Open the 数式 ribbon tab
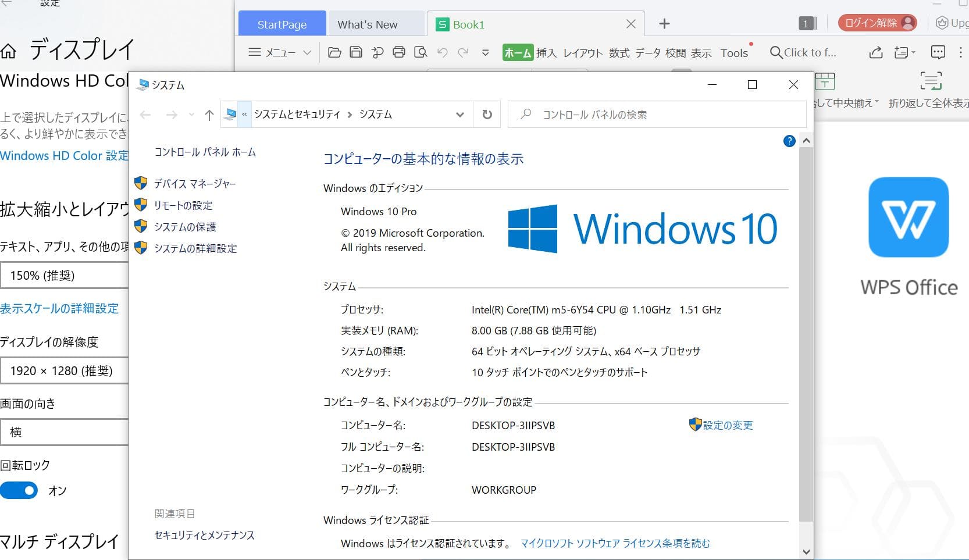Viewport: 969px width, 560px height. pyautogui.click(x=619, y=53)
